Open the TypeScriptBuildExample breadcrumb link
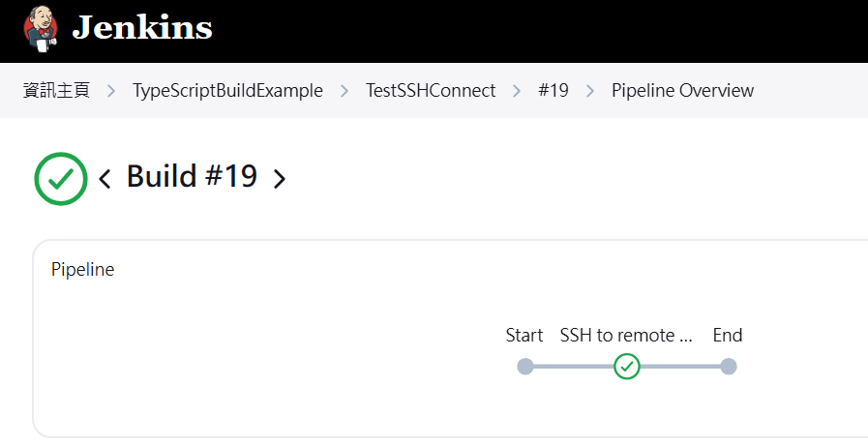Image resolution: width=868 pixels, height=445 pixels. pyautogui.click(x=227, y=90)
